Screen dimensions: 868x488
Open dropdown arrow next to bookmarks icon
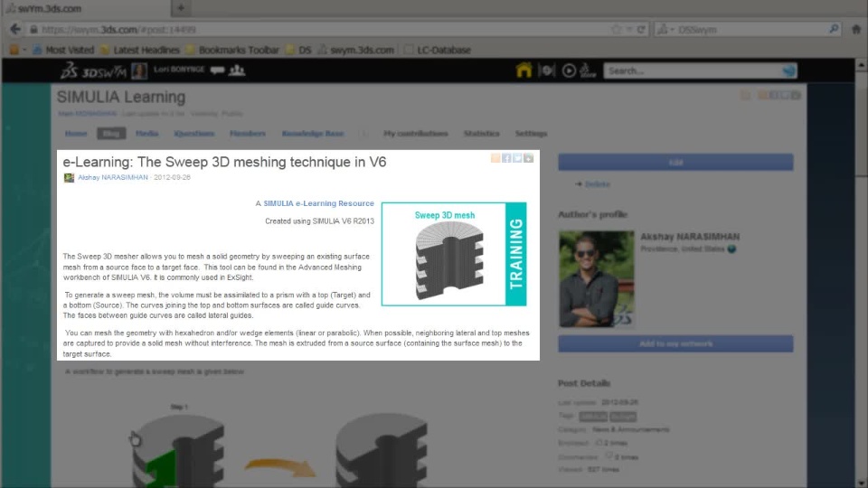point(24,50)
